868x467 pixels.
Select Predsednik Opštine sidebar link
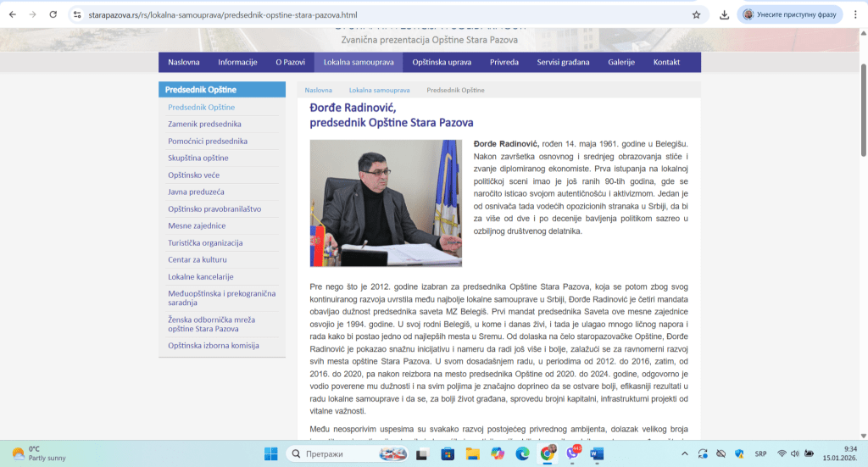[202, 108]
